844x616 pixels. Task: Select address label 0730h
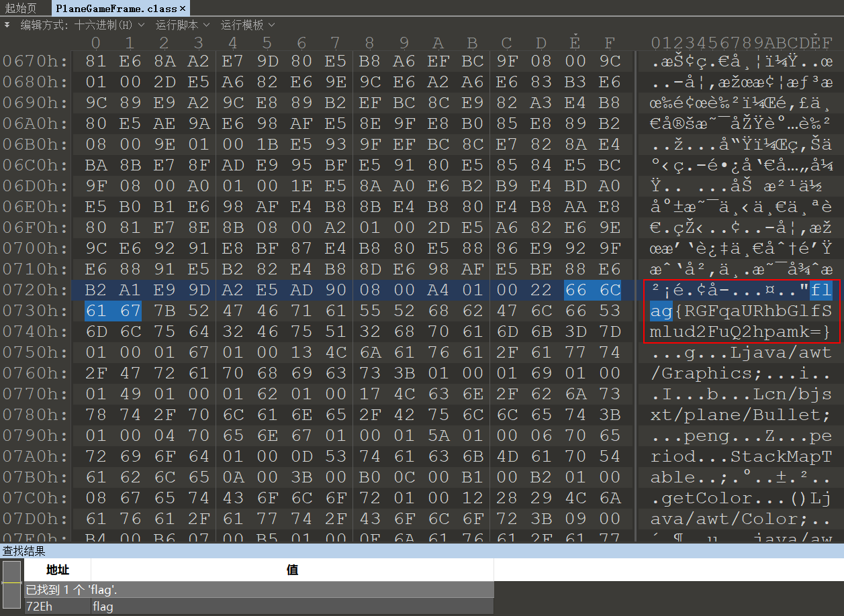(36, 311)
